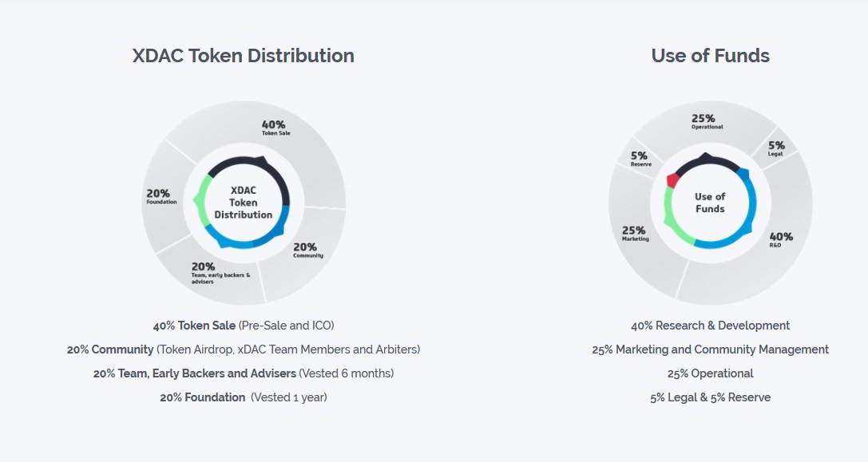Select the red Reserve ring segment
868x462 pixels.
click(x=672, y=180)
